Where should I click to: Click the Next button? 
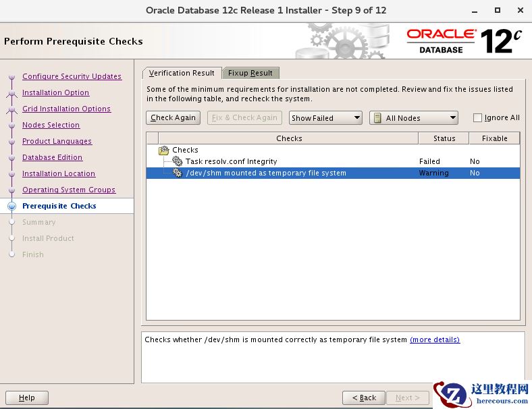pos(408,398)
